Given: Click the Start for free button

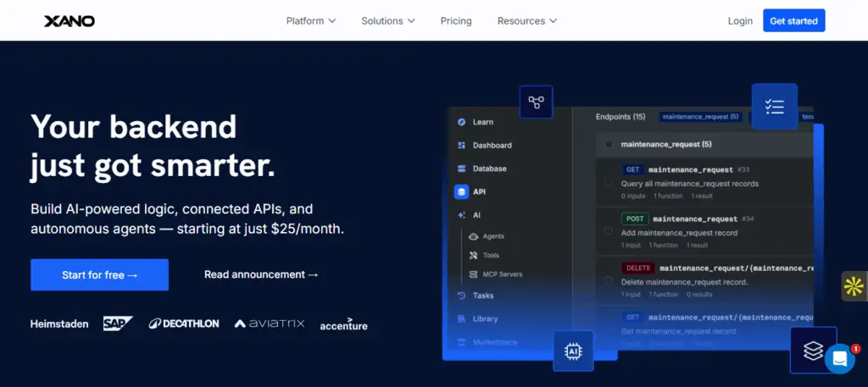Looking at the screenshot, I should (x=99, y=274).
